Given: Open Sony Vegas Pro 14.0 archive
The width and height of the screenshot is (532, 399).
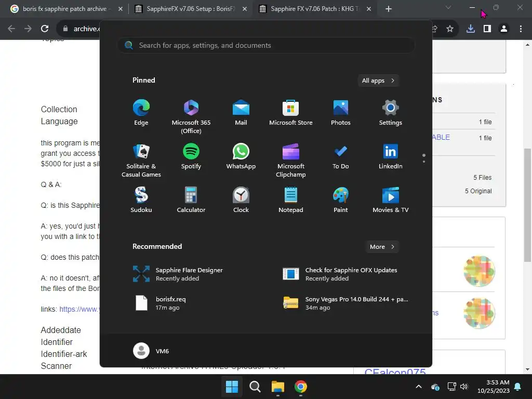Looking at the screenshot, I should click(x=347, y=303).
